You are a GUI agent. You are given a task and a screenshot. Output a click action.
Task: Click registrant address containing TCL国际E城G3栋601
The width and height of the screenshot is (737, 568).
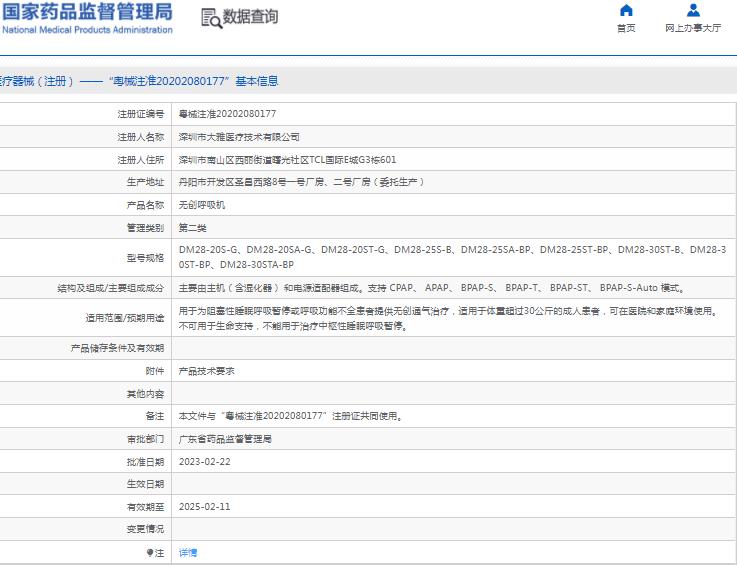287,160
